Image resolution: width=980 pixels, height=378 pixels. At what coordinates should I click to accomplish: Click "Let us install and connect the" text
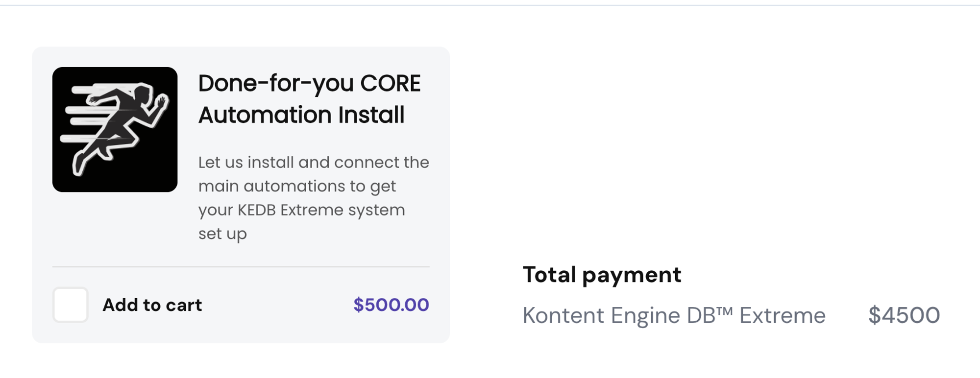coord(314,162)
